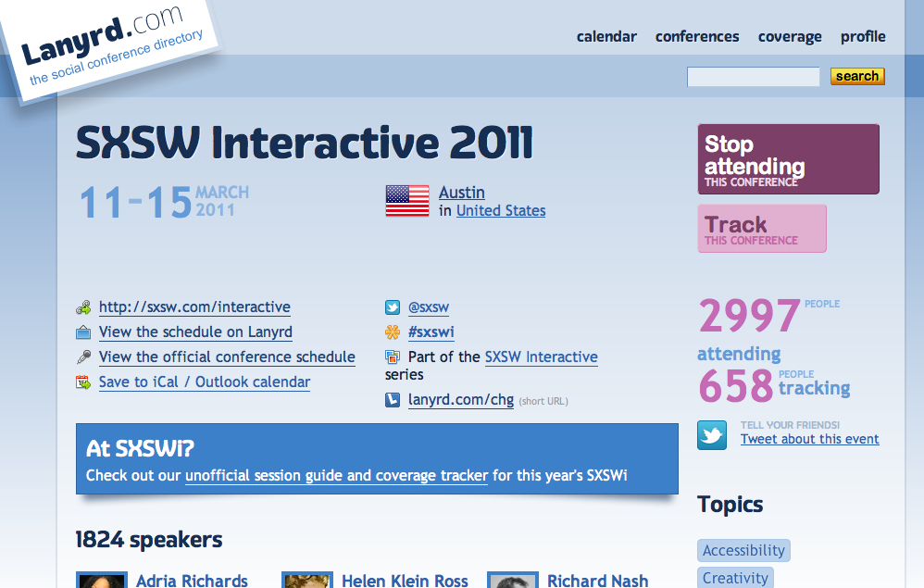Click Helen Klein Ross' profile thumbnail

(307, 580)
